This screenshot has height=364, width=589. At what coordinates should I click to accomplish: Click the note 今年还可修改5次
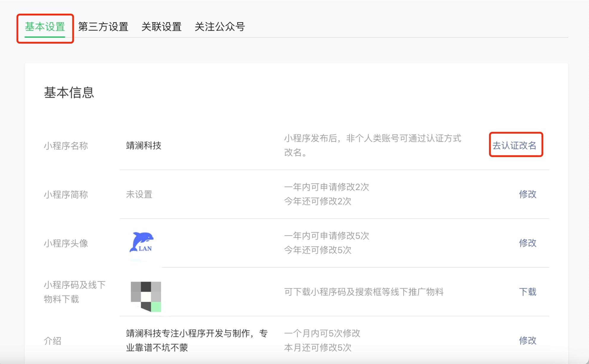[x=318, y=250]
